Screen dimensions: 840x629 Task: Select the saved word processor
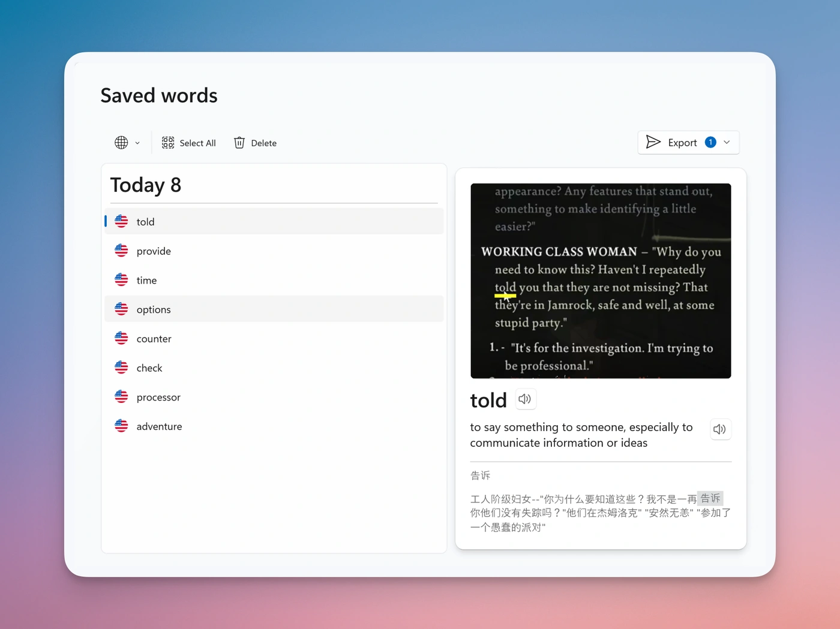[158, 397]
